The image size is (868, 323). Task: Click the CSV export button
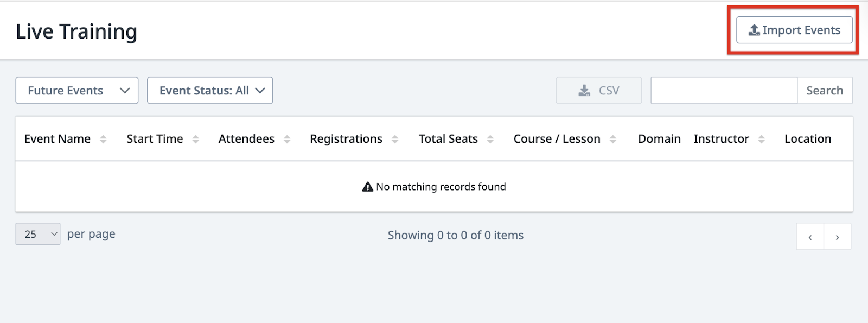[x=598, y=90]
